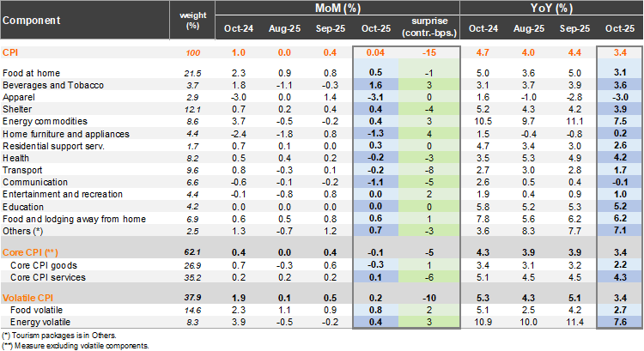Select the Residential support serv. row label
The height and width of the screenshot is (351, 644).
(54, 148)
